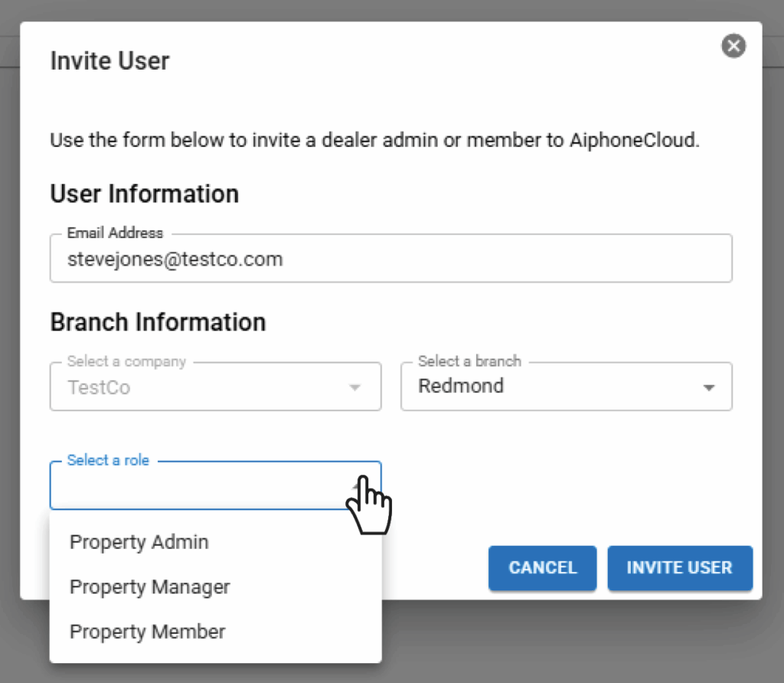Screen dimensions: 784x683
Task: Click the Select a company label
Action: pyautogui.click(x=126, y=361)
